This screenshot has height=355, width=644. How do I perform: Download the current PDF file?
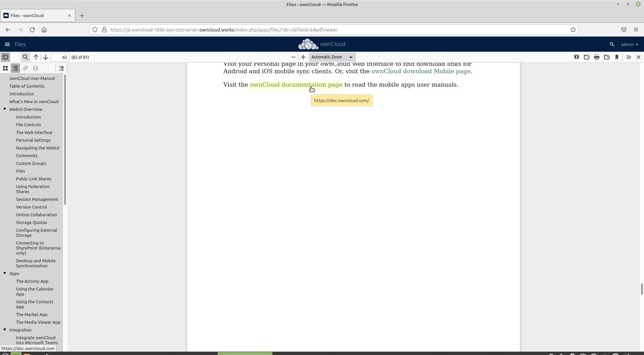[x=607, y=57]
